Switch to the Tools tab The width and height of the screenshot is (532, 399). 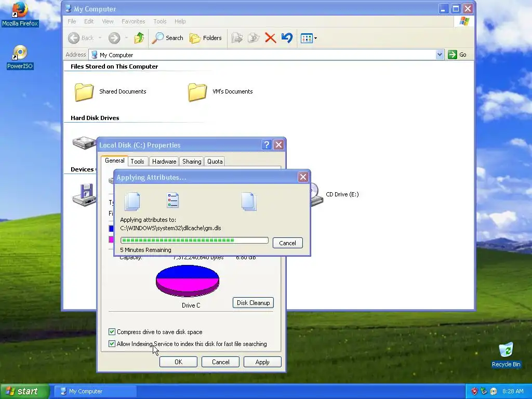[x=137, y=162]
